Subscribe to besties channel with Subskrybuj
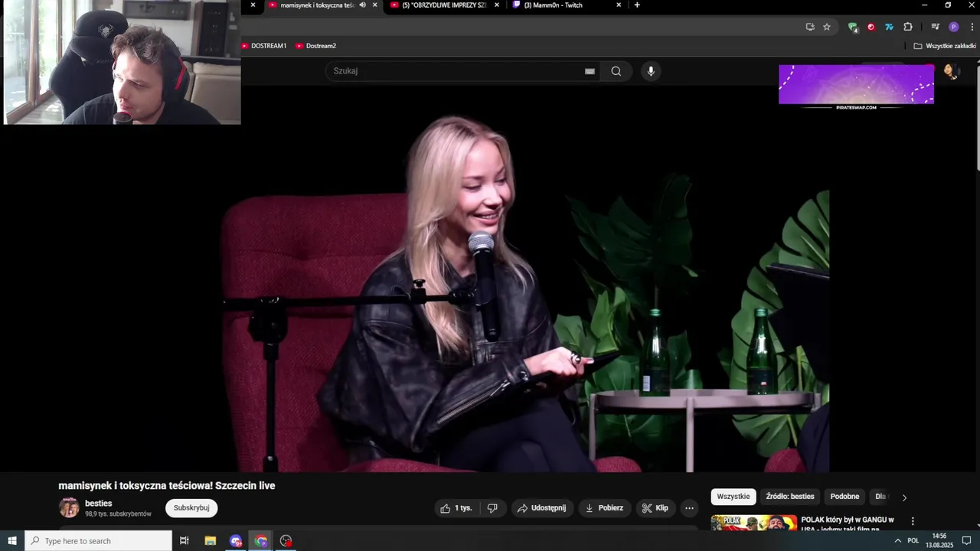The width and height of the screenshot is (980, 551). (191, 508)
